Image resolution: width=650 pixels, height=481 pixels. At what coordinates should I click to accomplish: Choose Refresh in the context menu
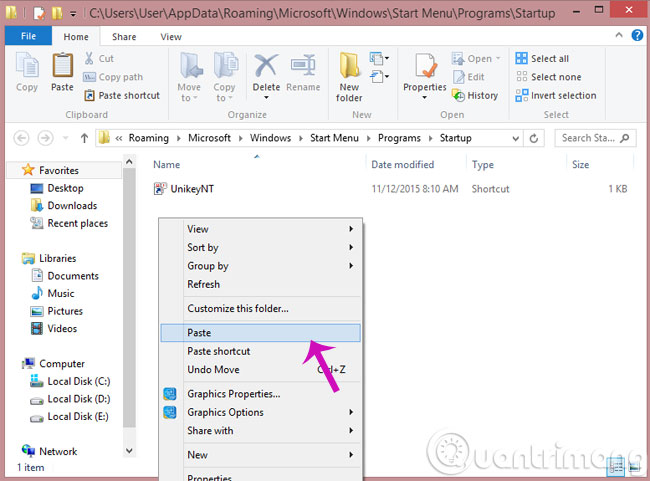(x=260, y=284)
